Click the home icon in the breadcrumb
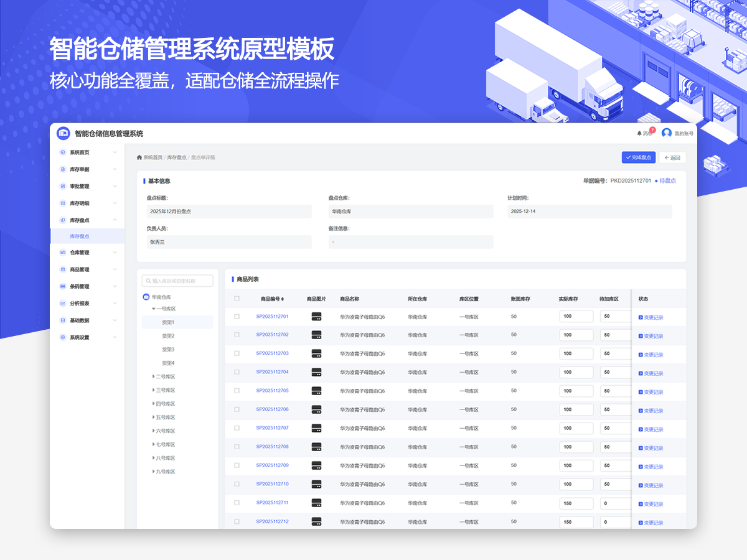The height and width of the screenshot is (560, 747). [139, 157]
